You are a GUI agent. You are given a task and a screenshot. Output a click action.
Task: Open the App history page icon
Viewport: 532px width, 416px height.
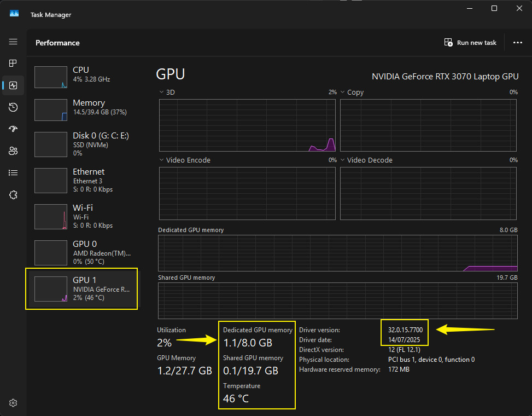pos(13,107)
